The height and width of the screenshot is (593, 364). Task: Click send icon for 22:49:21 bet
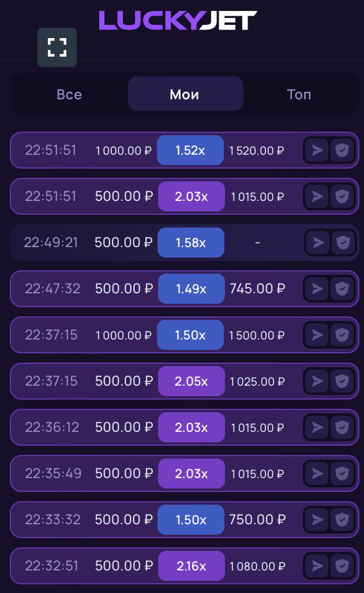[x=318, y=243]
